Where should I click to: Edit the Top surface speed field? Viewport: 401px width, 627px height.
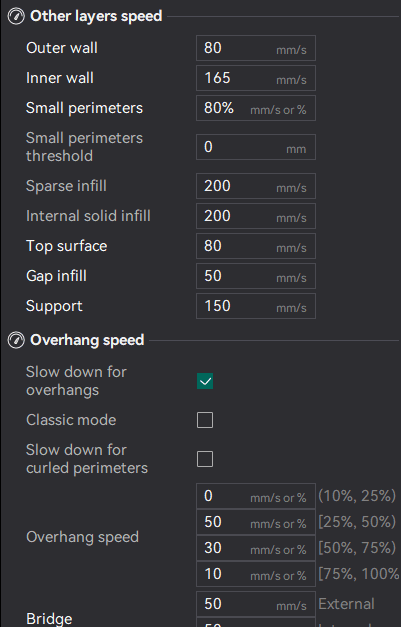pyautogui.click(x=256, y=246)
